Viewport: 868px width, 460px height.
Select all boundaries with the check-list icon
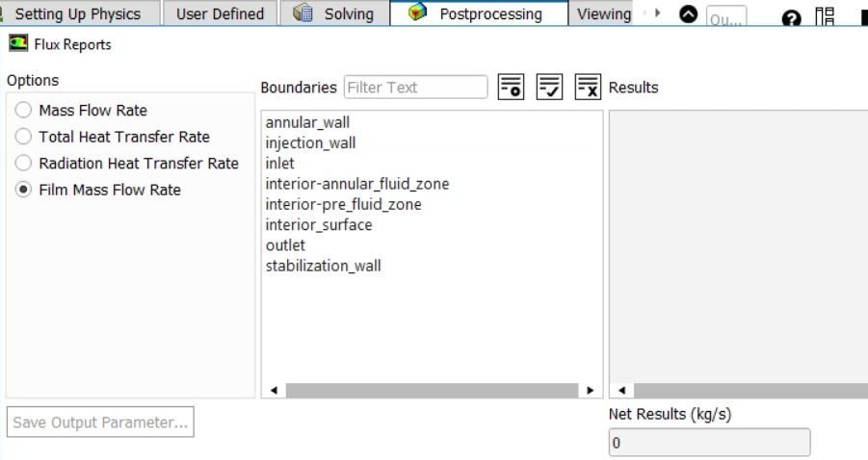(549, 87)
